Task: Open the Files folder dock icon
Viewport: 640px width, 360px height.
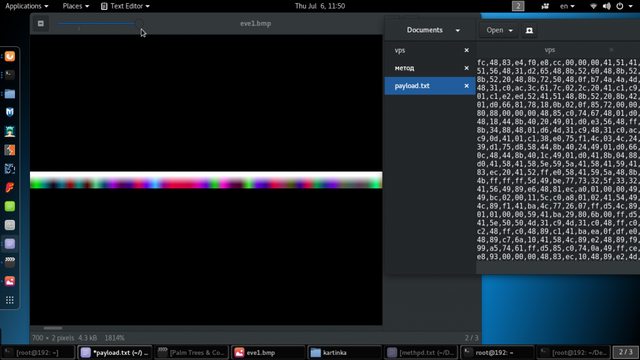Action: [x=10, y=94]
